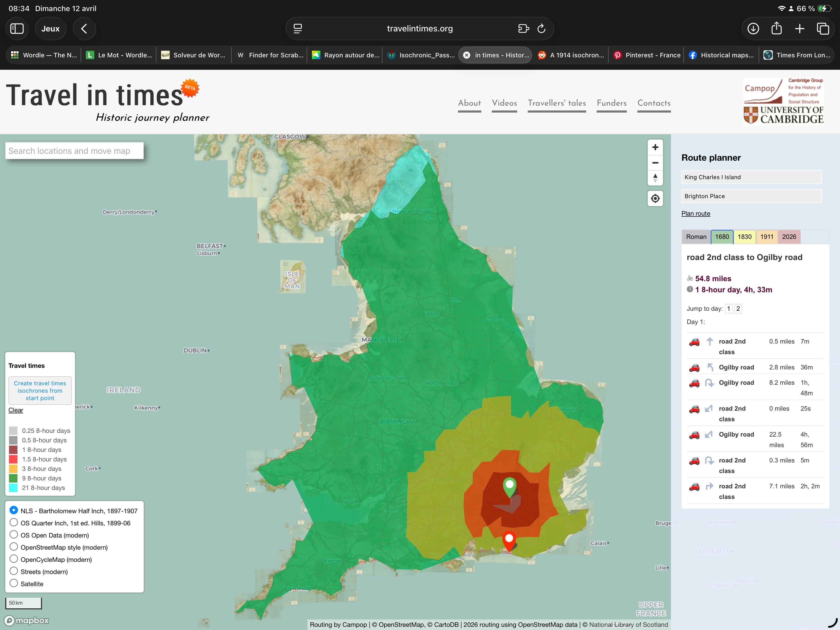
Task: Click the red destination marker pin
Action: [x=509, y=540]
